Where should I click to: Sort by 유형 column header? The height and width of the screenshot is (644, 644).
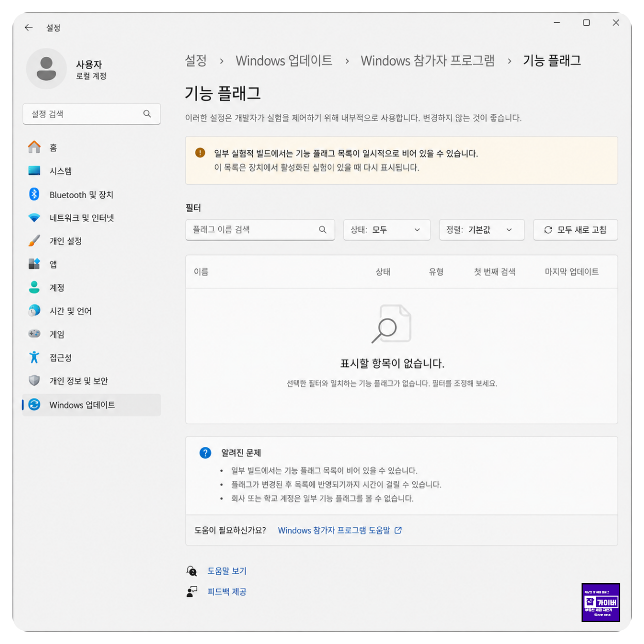click(436, 271)
